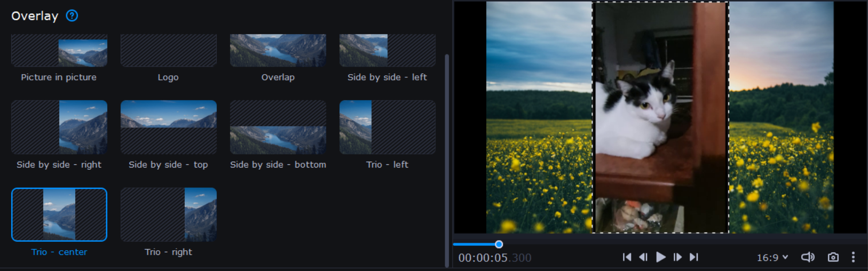Select the Trio - right overlay thumbnail
This screenshot has height=271, width=868.
point(169,214)
